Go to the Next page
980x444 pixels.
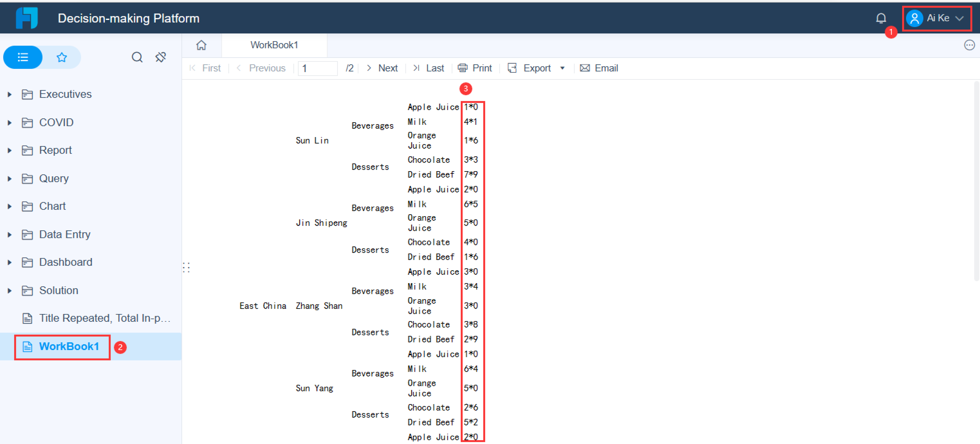coord(382,68)
